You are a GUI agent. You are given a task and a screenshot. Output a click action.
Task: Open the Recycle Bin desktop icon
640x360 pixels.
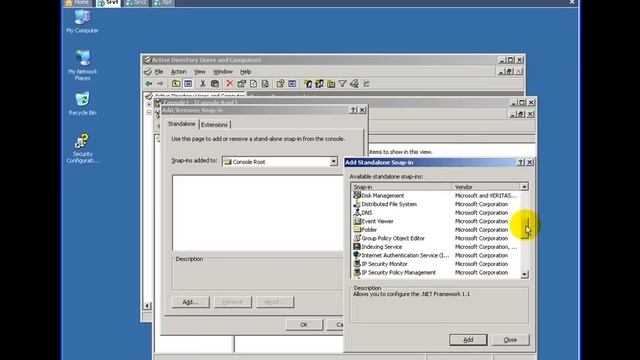click(82, 104)
